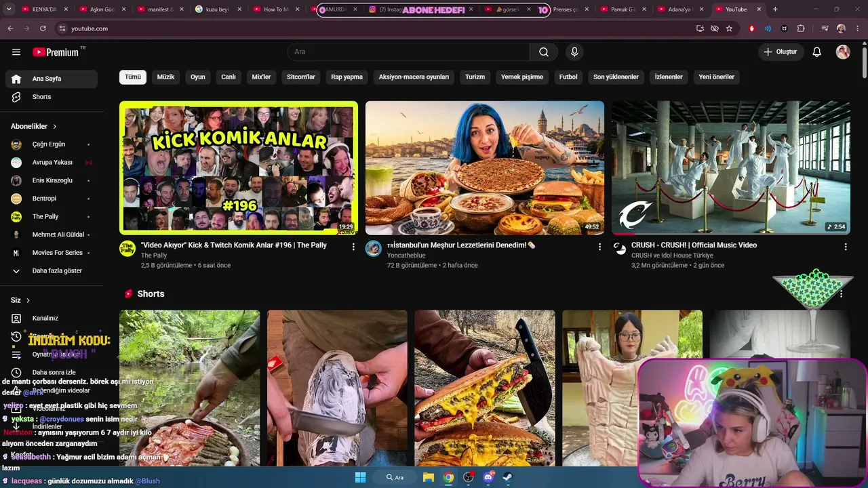The width and height of the screenshot is (868, 488).
Task: Play the CRUSH music video thumbnail
Action: tap(731, 168)
